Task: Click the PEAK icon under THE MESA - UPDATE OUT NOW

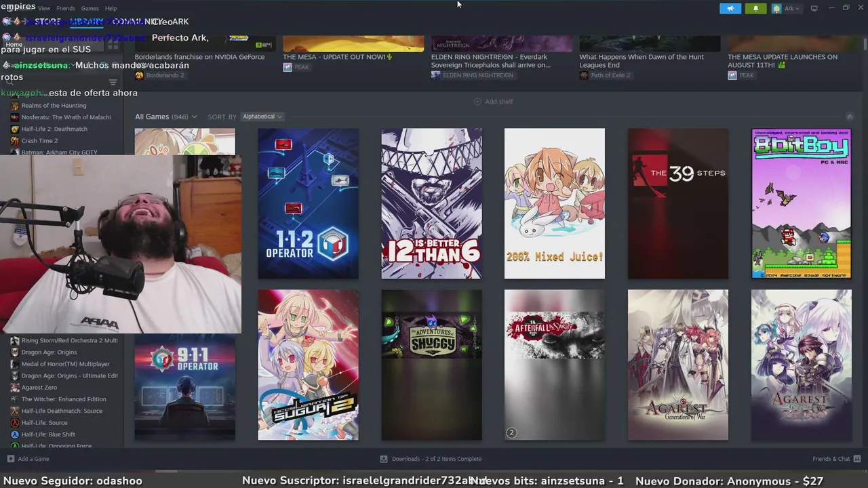Action: coord(288,67)
